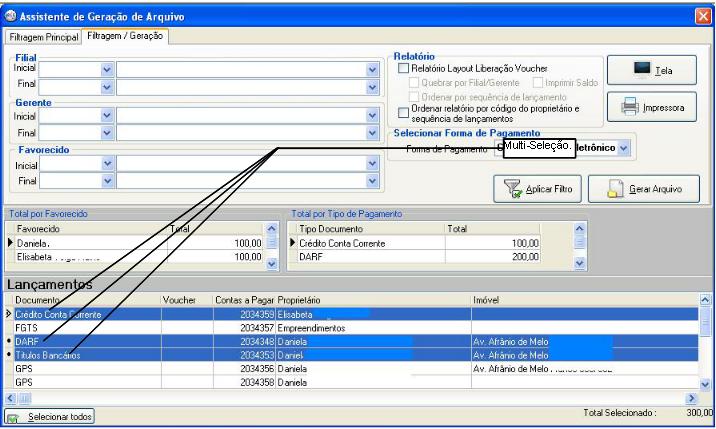Viewport: 716px width, 429px height.
Task: Close the Assistente de Geração de Arquivo window
Action: (702, 15)
